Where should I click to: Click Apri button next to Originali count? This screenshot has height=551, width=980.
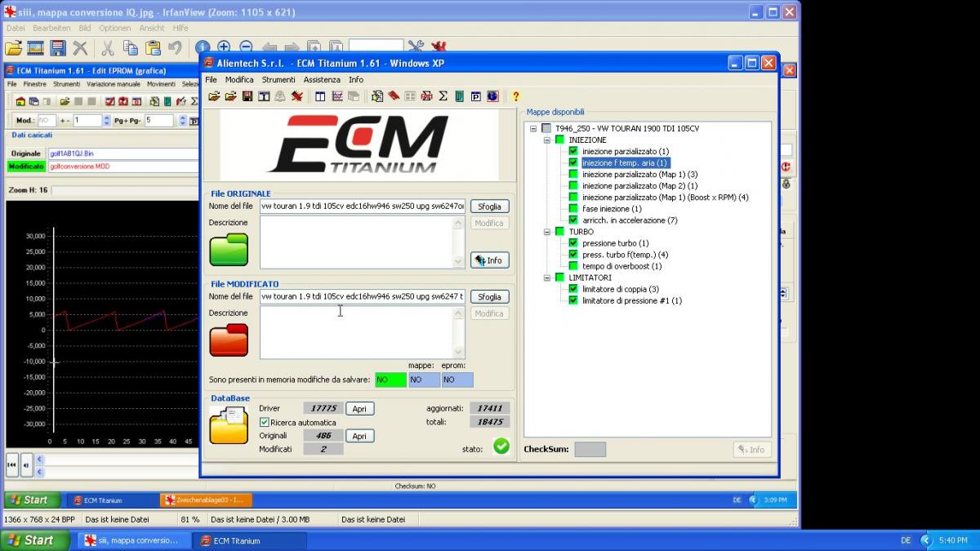[359, 436]
